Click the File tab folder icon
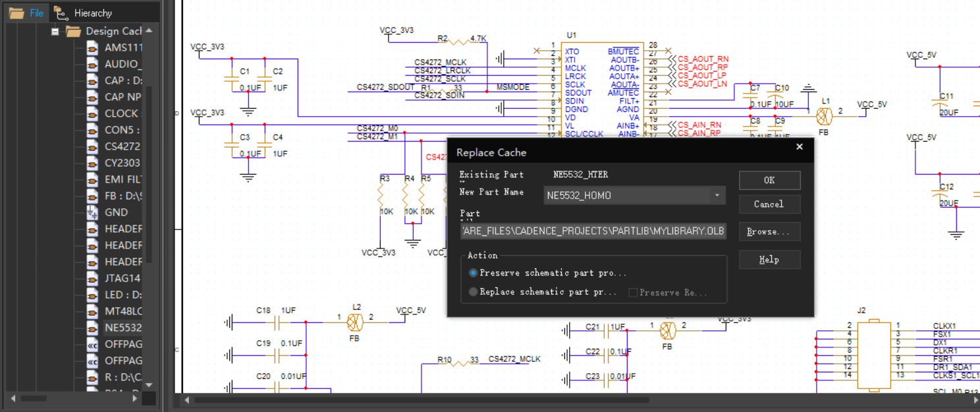The height and width of the screenshot is (412, 980). 16,13
